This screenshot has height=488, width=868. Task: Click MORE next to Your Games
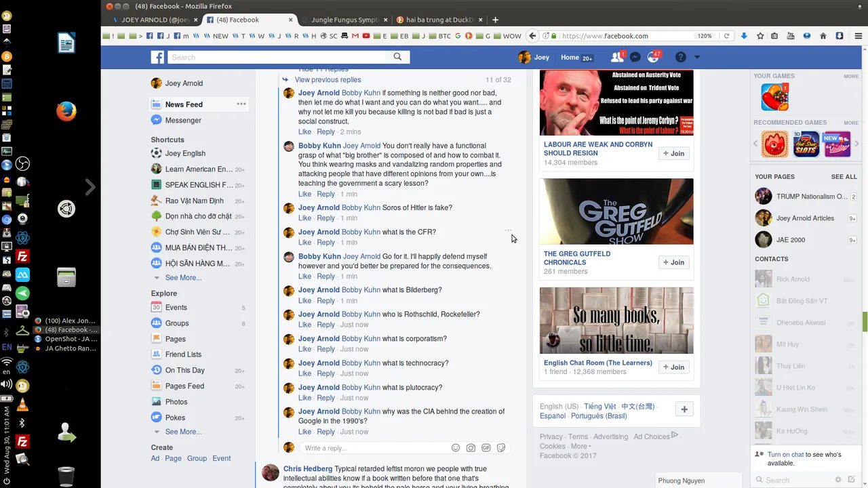coord(851,77)
